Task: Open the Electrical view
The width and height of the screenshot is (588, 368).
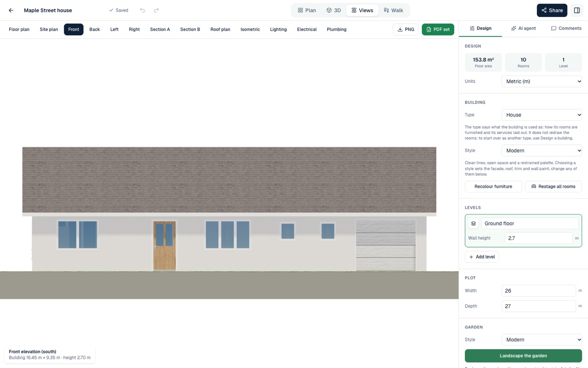Action: [307, 29]
